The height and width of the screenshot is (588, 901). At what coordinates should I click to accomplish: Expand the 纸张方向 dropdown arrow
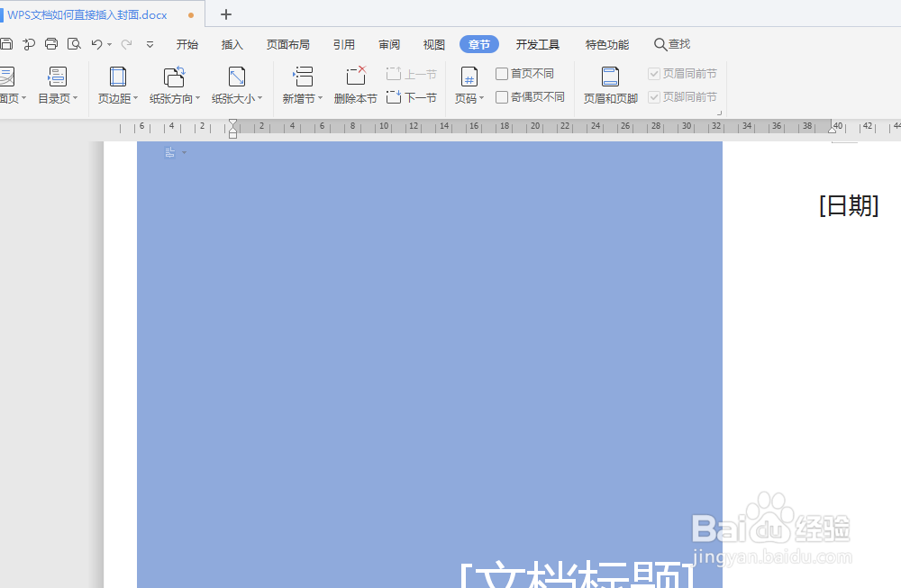point(197,98)
